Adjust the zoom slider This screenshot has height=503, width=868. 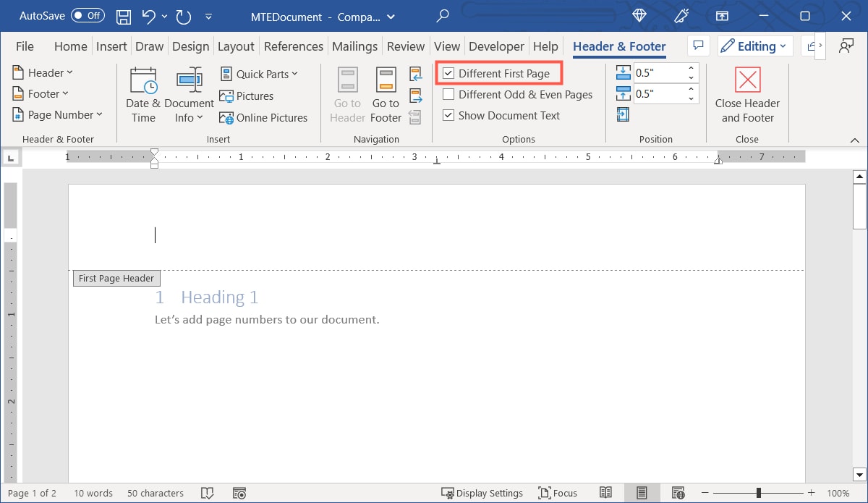(757, 493)
